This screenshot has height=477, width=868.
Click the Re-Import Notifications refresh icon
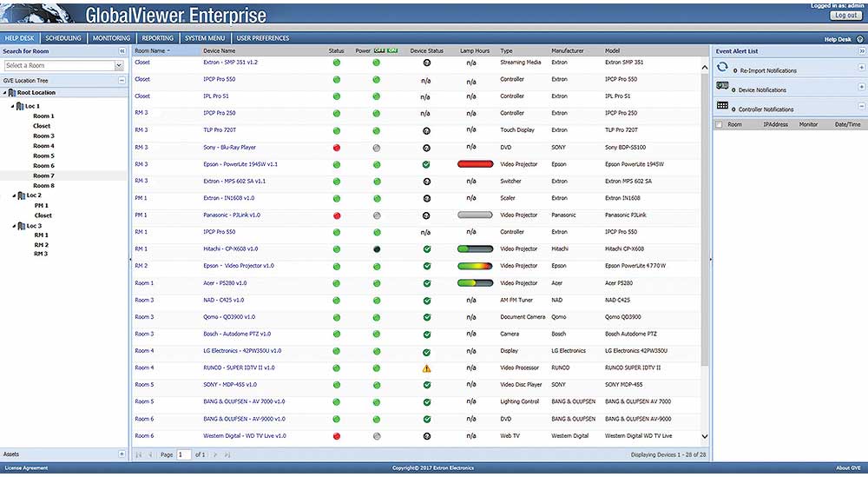(x=722, y=67)
